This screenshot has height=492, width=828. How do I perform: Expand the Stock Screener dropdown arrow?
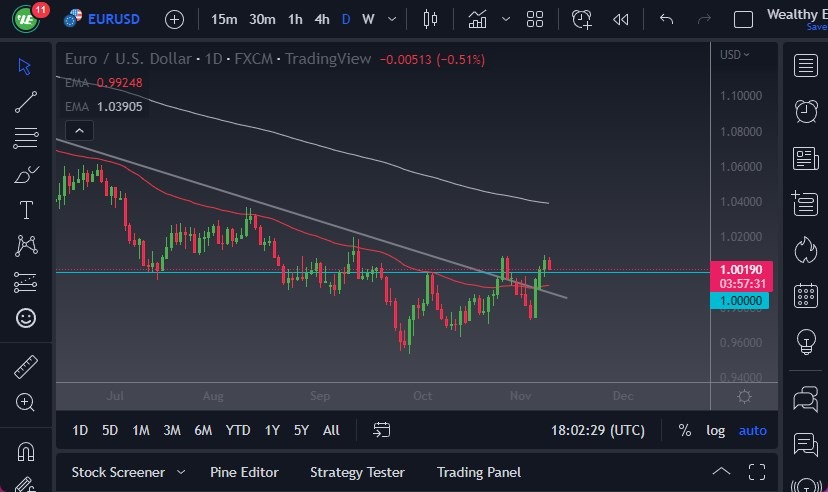[x=181, y=472]
